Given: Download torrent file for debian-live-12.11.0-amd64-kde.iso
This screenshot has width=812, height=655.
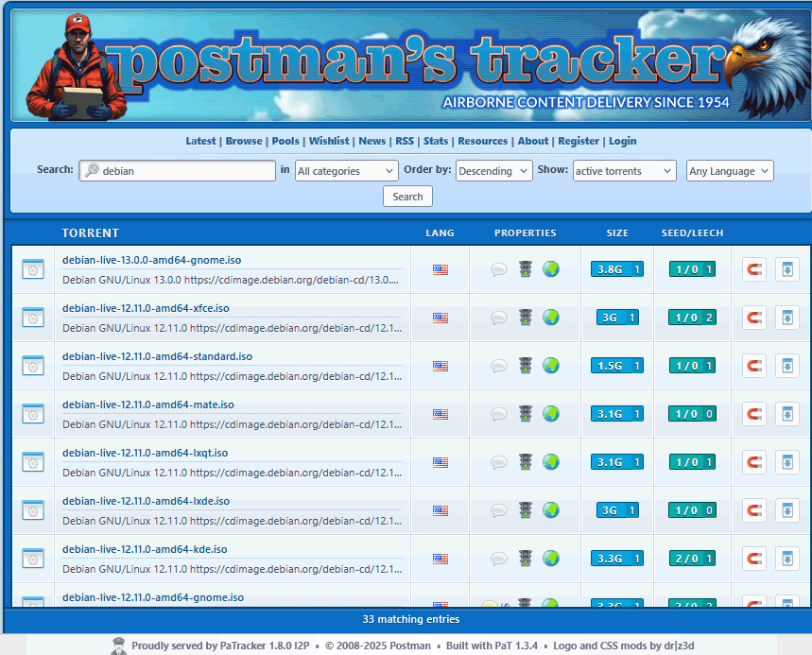Looking at the screenshot, I should point(787,559).
